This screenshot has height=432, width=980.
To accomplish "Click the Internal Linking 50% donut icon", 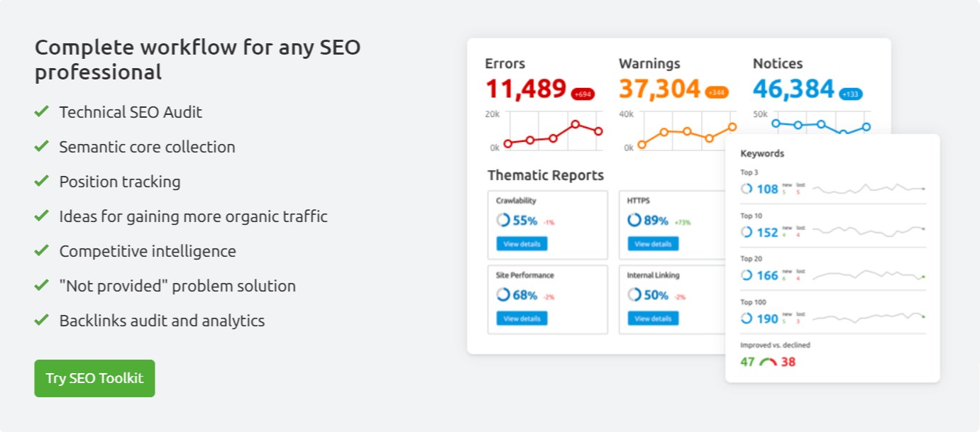I will 634,295.
